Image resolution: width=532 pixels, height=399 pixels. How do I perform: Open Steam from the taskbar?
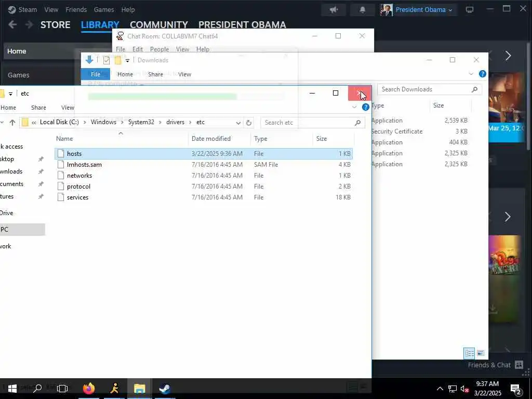point(165,388)
